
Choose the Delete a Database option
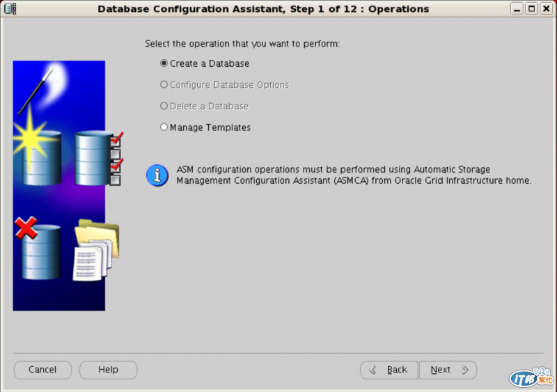pyautogui.click(x=164, y=106)
